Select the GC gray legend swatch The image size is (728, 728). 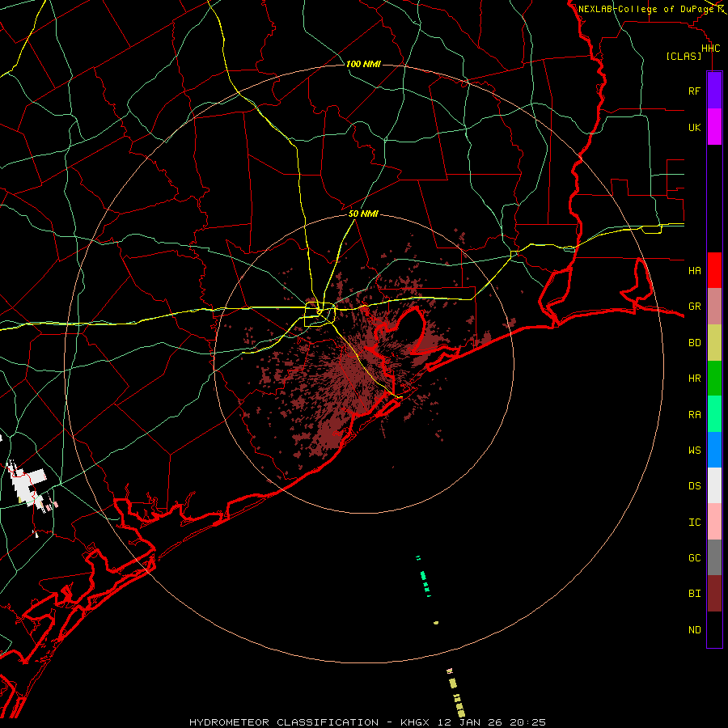click(714, 557)
